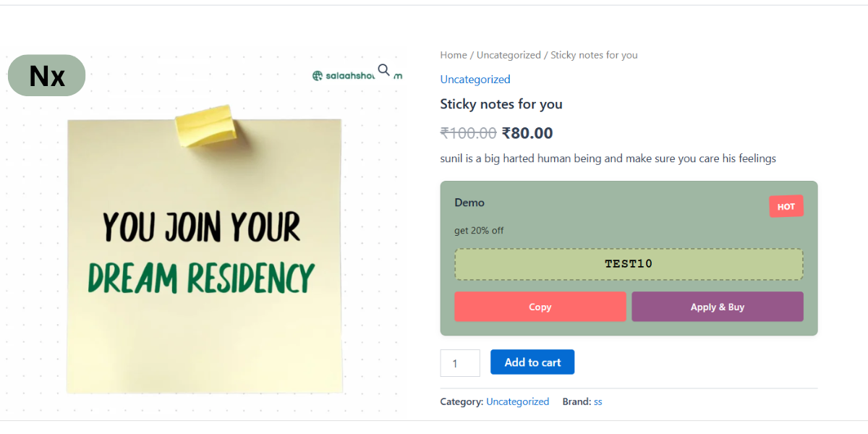Click the ₹80.00 sale price
868x434 pixels.
tap(527, 133)
